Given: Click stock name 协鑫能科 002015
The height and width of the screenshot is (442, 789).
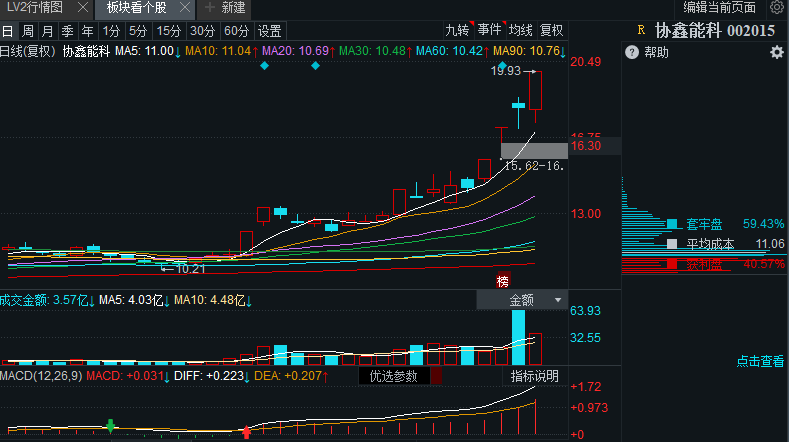Looking at the screenshot, I should coord(715,31).
